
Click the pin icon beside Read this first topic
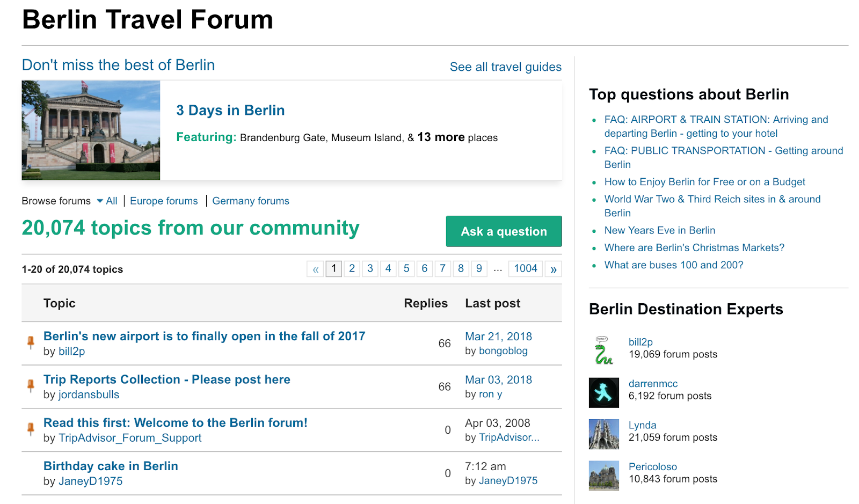pyautogui.click(x=31, y=428)
